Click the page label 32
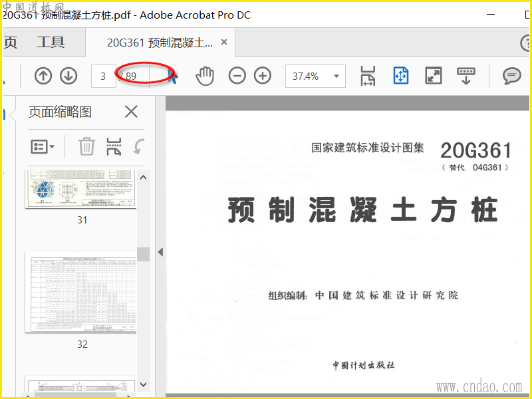 (82, 344)
